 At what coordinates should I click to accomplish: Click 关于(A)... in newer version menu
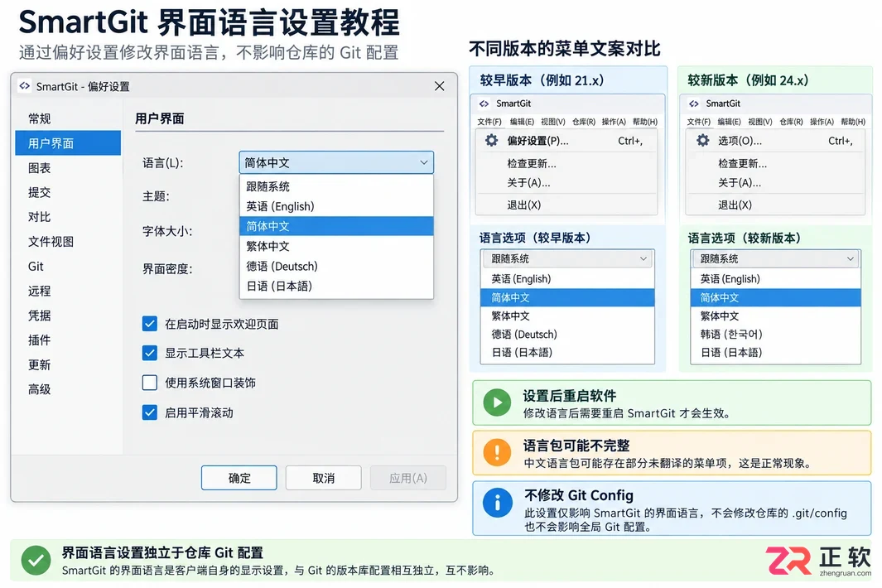(x=775, y=183)
